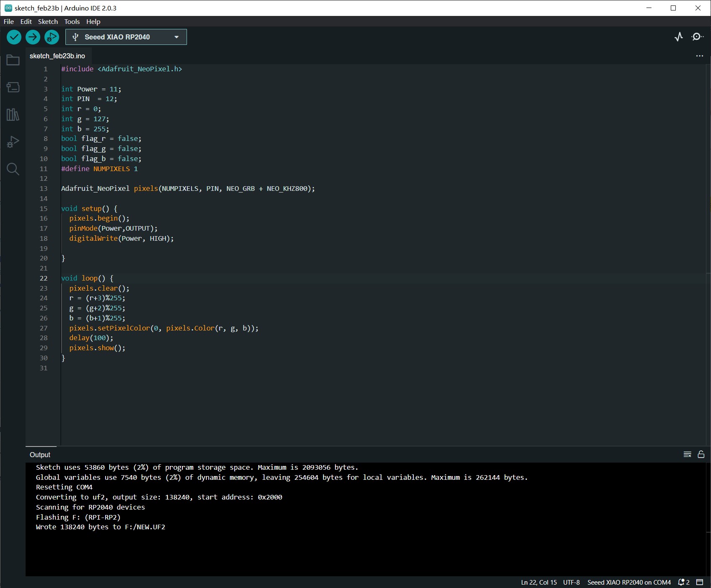Open the Tools menu
Viewport: 711px width, 588px height.
pos(72,21)
